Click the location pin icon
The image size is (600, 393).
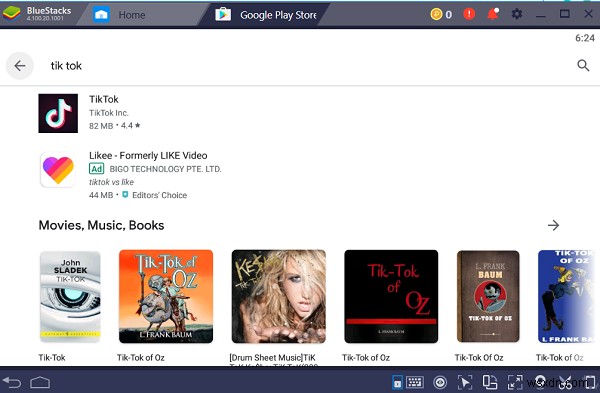pos(540,382)
